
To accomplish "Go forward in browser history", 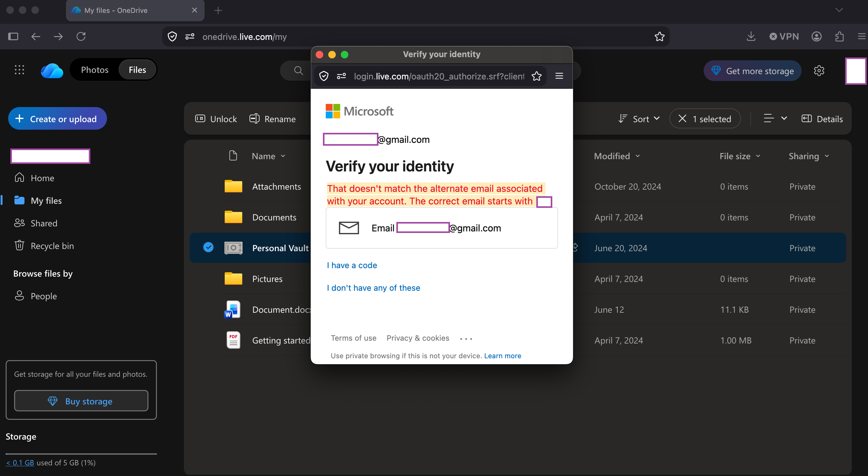I will [58, 36].
